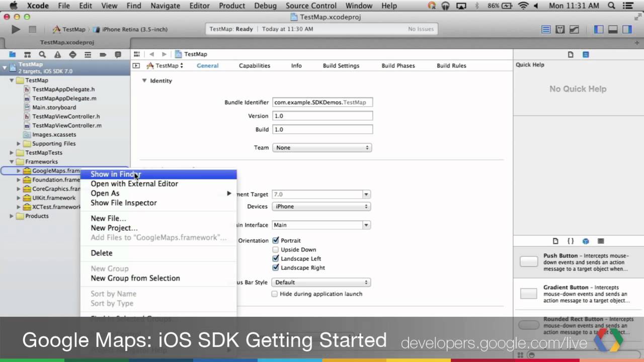Switch to the Build Settings tab

[x=341, y=65]
